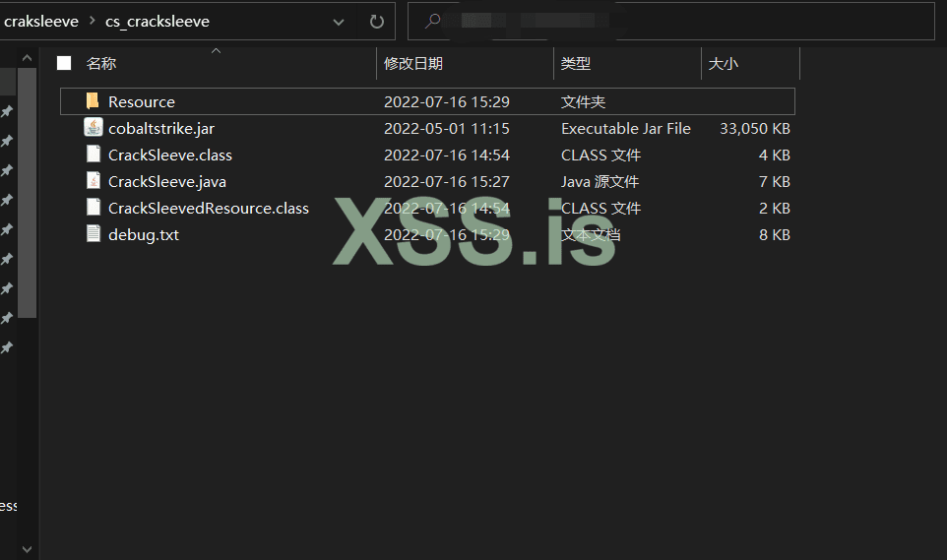The width and height of the screenshot is (947, 560).
Task: Click the 文件夹 type cell
Action: [x=583, y=101]
